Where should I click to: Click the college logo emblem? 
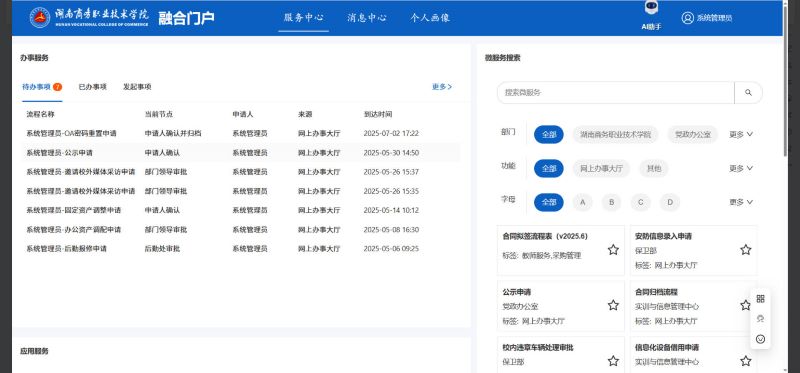click(40, 17)
